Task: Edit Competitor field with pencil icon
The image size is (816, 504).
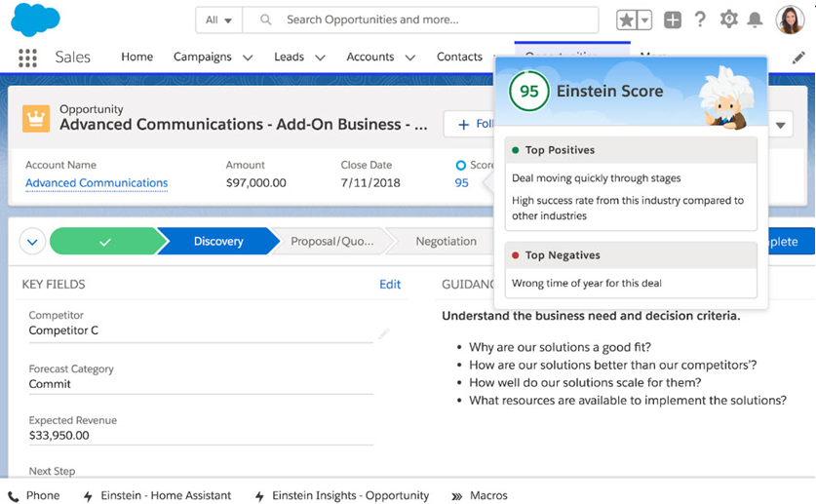Action: (x=384, y=333)
